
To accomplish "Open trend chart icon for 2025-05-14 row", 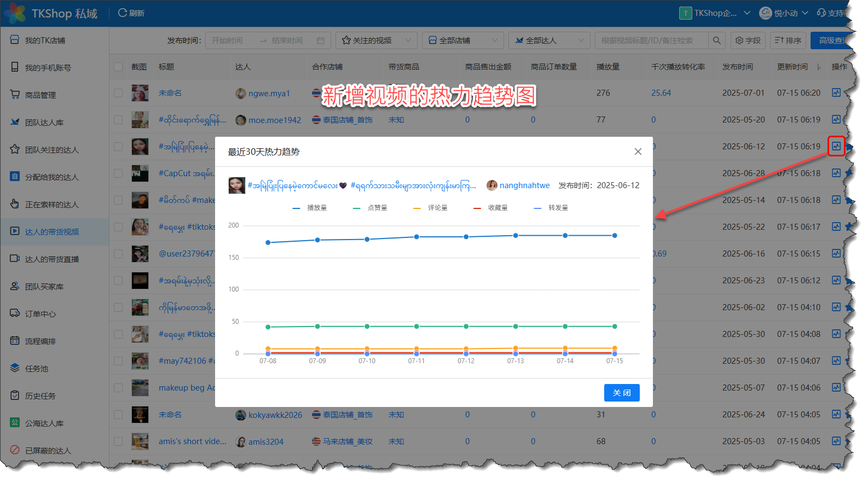I will tap(836, 200).
